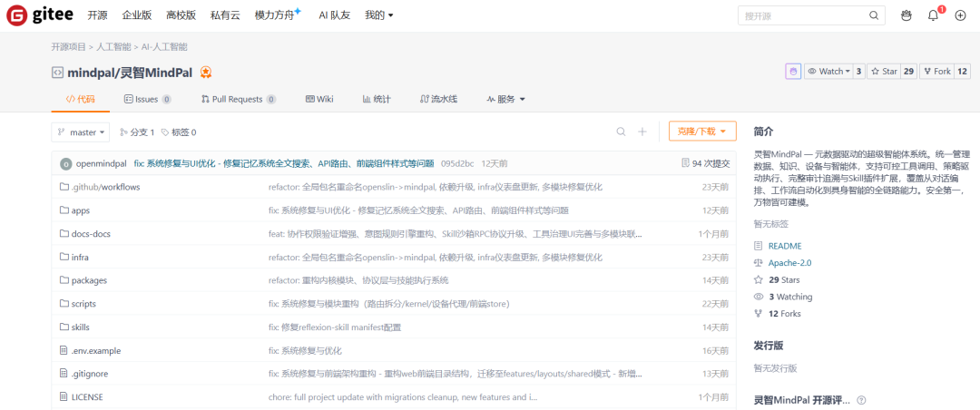The image size is (980, 410).
Task: Open the 统计 tab
Action: click(377, 99)
